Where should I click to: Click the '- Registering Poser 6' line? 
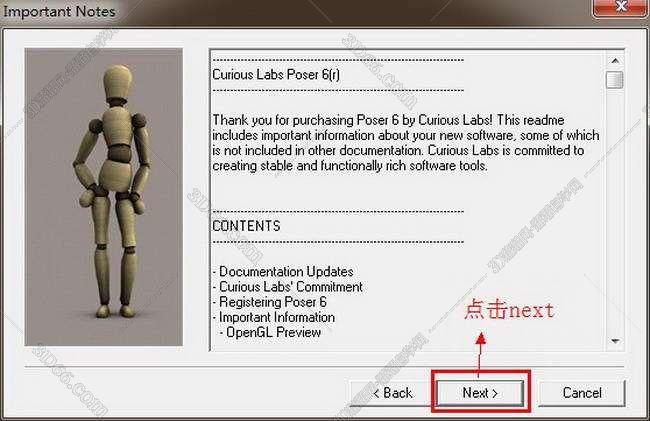(x=269, y=302)
